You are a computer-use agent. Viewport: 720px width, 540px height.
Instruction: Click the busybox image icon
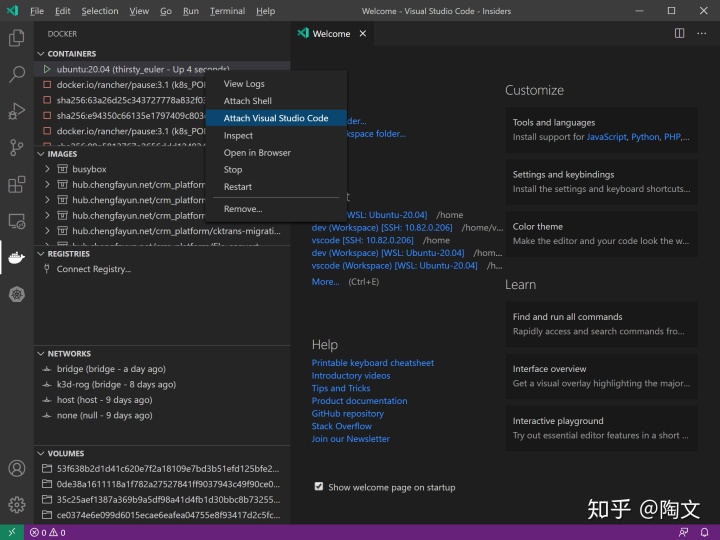[62, 169]
